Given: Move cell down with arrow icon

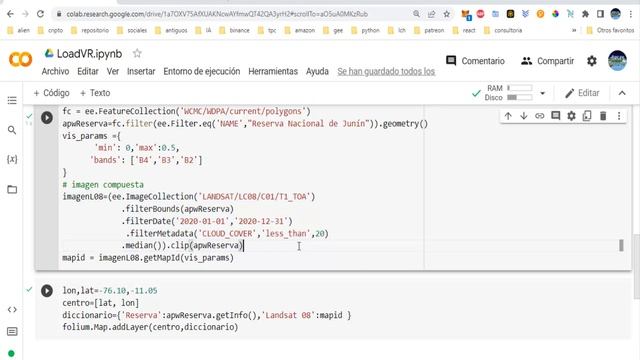Looking at the screenshot, I should pos(524,116).
